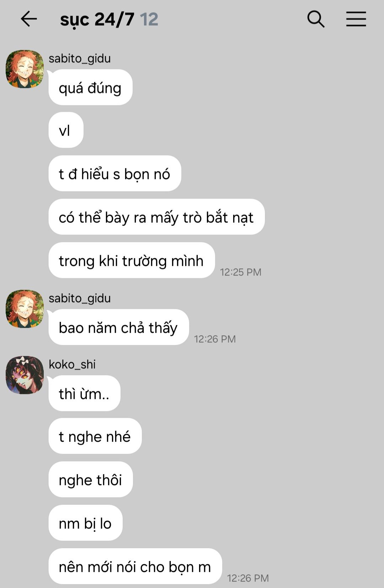Select the message 't nghe nhé'
The width and height of the screenshot is (384, 588).
point(95,436)
